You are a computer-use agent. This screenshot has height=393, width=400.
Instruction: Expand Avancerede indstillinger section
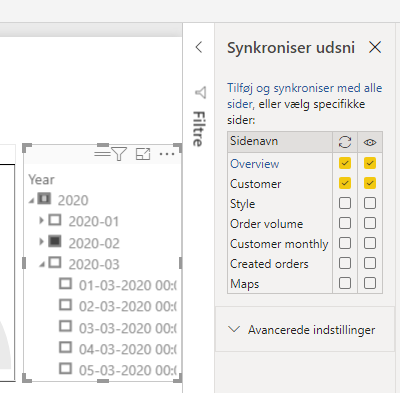305,329
